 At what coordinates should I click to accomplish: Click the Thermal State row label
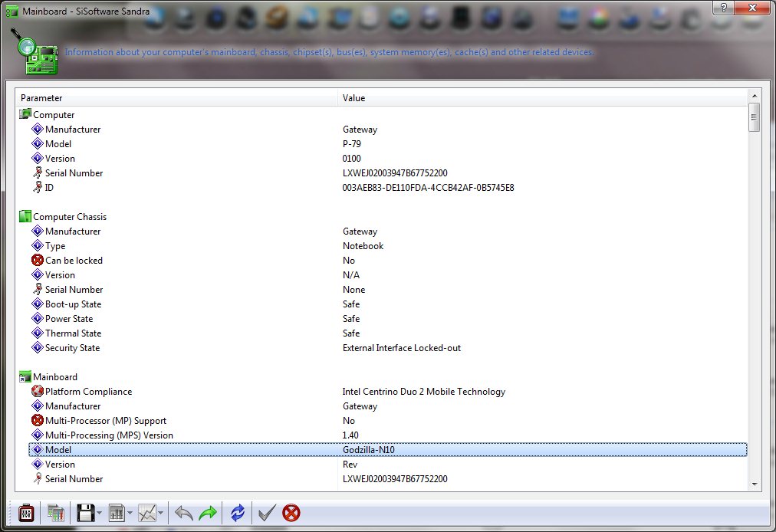[74, 333]
